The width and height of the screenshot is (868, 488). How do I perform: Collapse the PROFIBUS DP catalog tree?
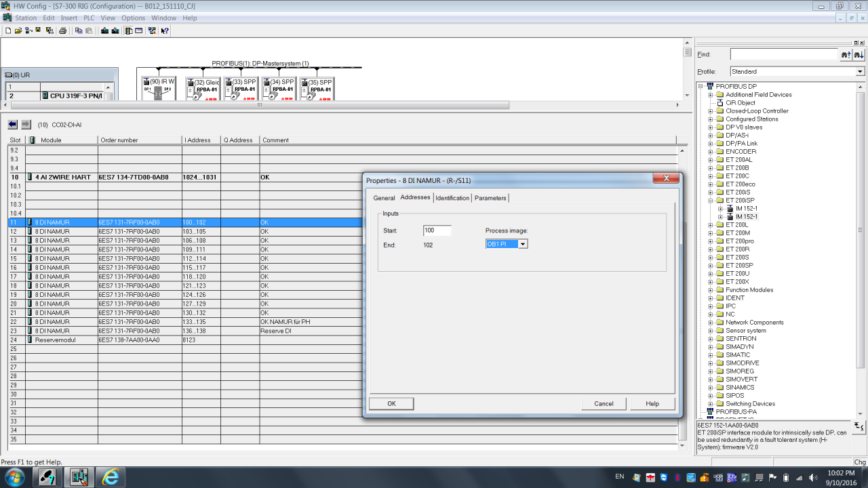click(702, 87)
